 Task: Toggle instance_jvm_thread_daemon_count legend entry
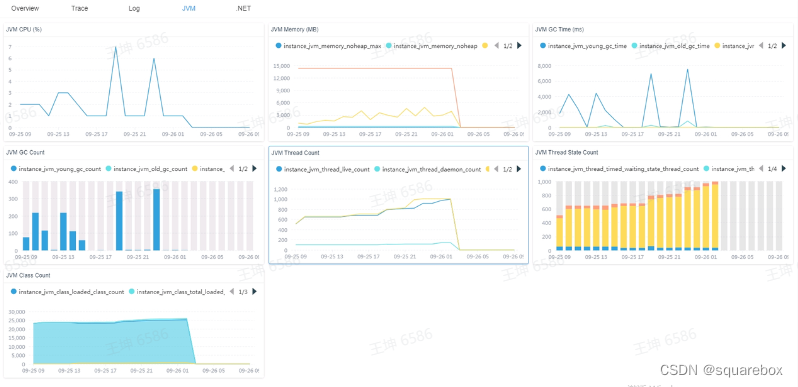428,169
